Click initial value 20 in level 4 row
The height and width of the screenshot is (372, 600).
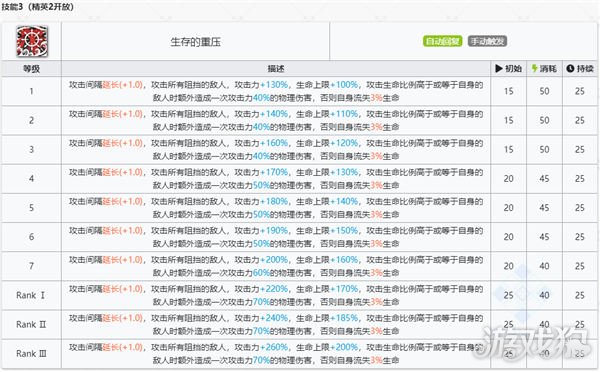click(x=509, y=179)
